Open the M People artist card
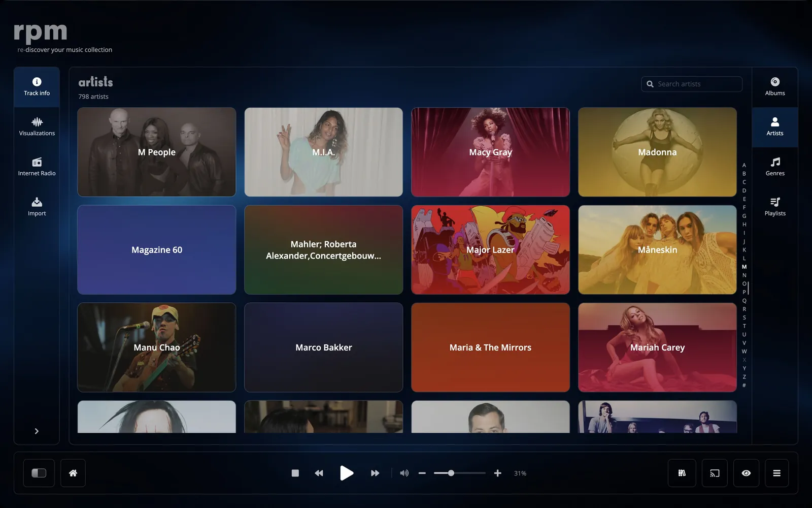812x508 pixels. (157, 152)
